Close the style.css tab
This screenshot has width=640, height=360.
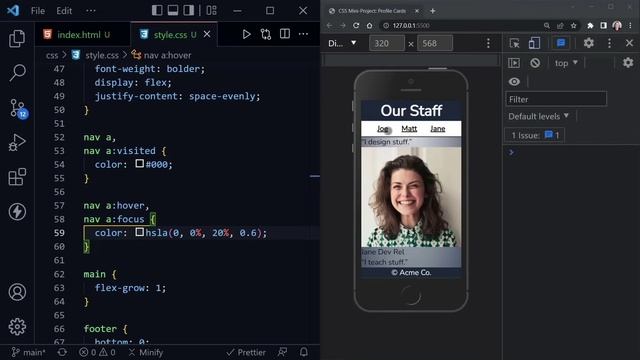(207, 34)
